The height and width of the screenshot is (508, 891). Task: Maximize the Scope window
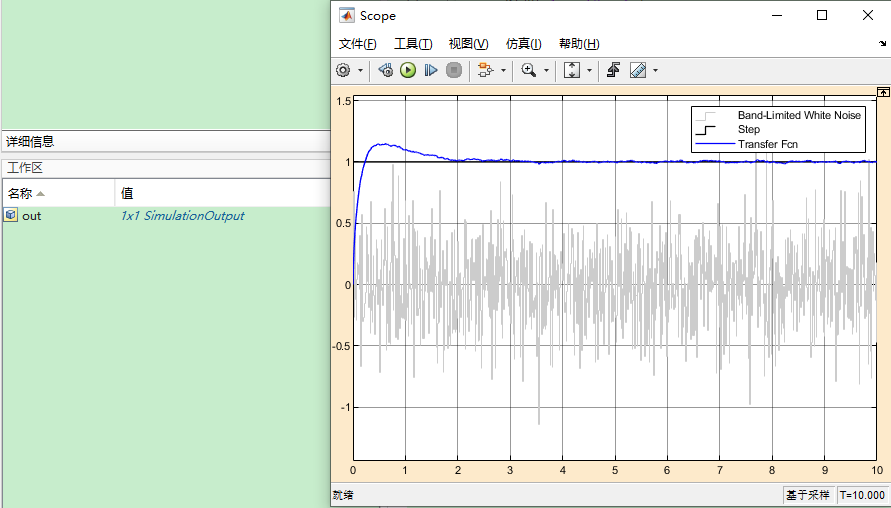click(x=822, y=15)
